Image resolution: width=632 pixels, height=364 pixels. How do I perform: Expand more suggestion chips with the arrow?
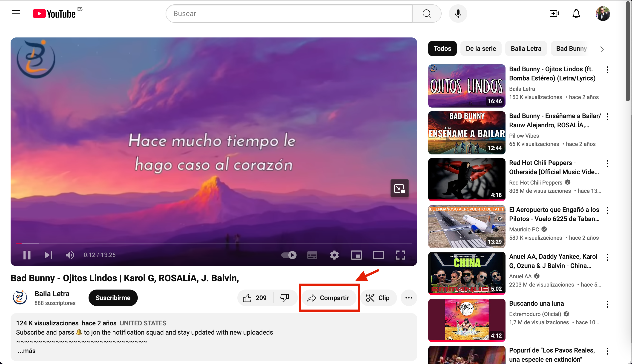click(602, 49)
